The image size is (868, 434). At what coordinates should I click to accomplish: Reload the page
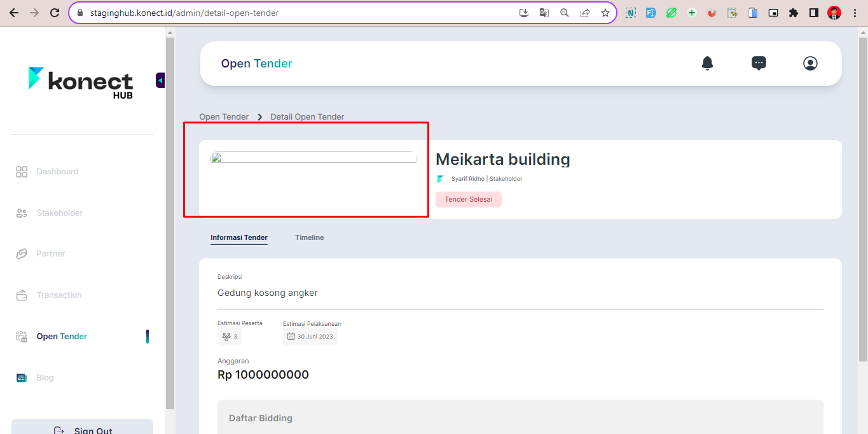click(55, 13)
